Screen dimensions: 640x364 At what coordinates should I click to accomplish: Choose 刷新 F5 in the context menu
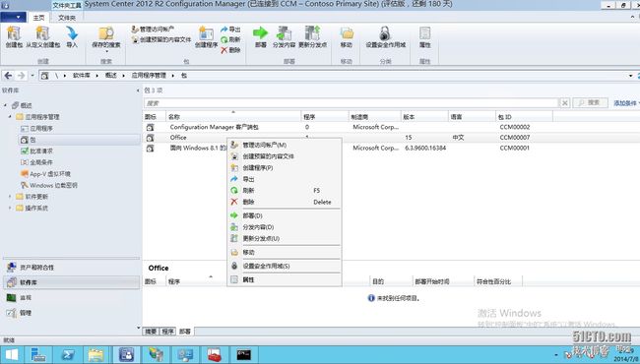(285, 191)
